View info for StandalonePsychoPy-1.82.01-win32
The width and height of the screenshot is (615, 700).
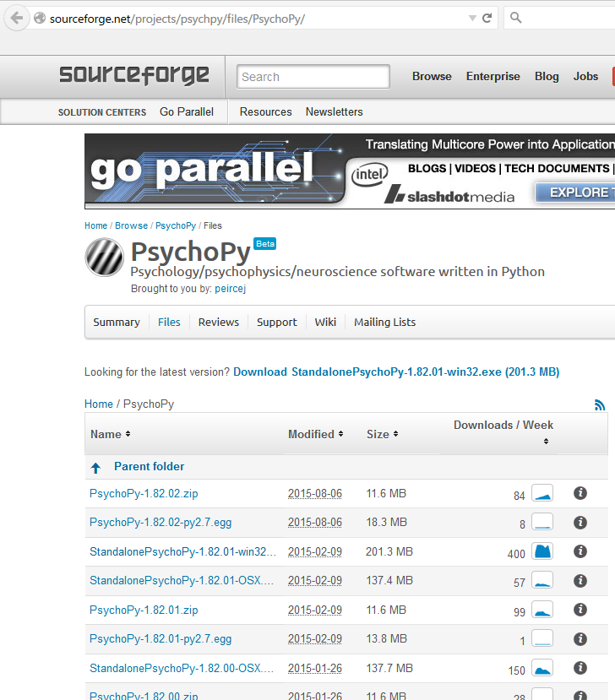click(580, 551)
